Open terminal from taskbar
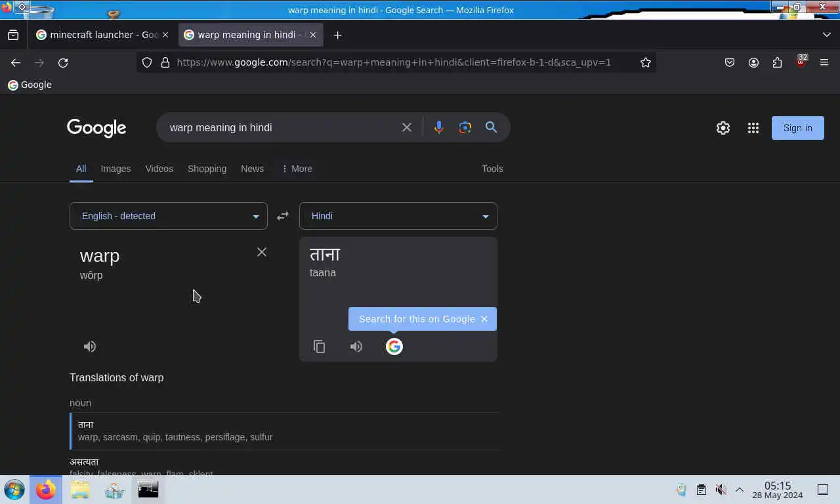 pyautogui.click(x=148, y=490)
